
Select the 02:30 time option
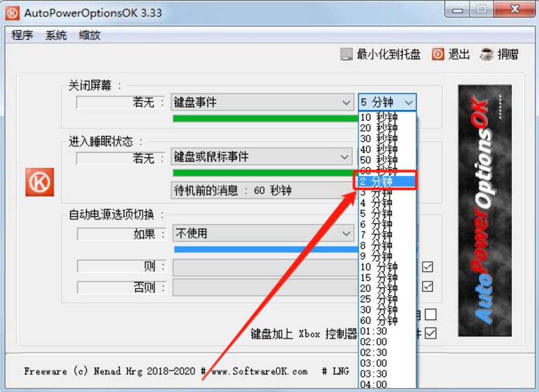pos(387,352)
